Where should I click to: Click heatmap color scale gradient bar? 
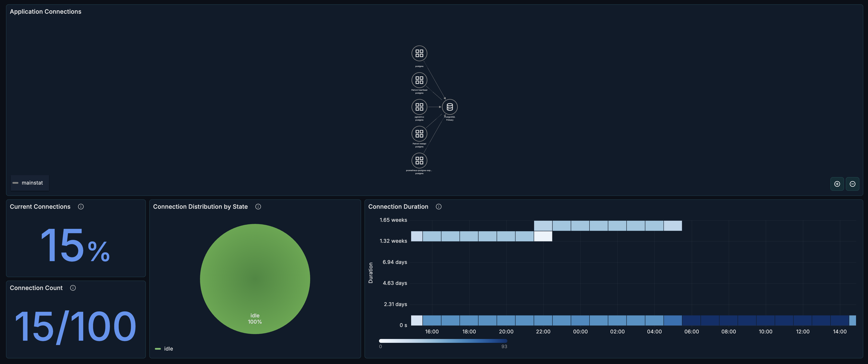point(443,341)
